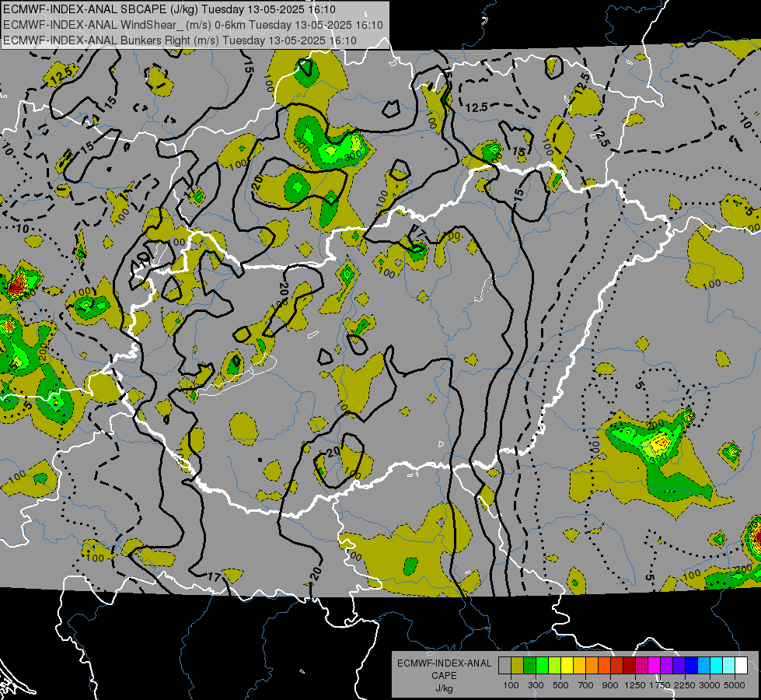Click the olive swatch in the CAPE legend
Screen dimensions: 761x700
coord(518,666)
